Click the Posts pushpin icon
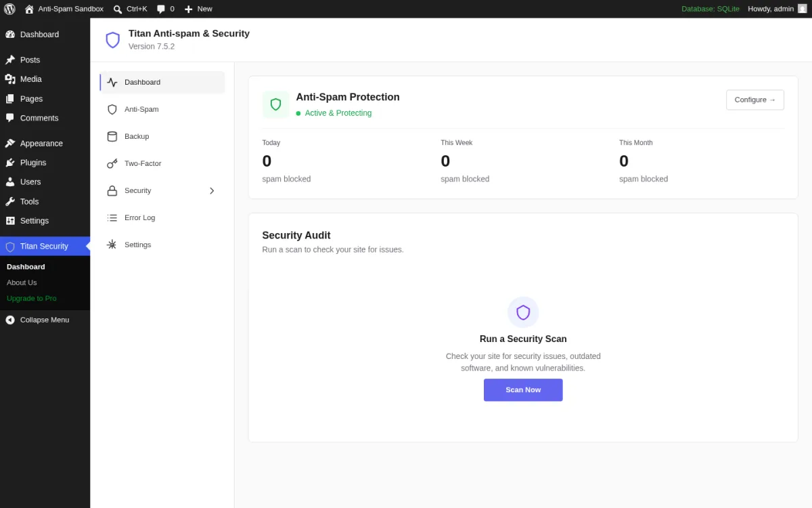Screen dimensions: 812x508 pos(10,60)
